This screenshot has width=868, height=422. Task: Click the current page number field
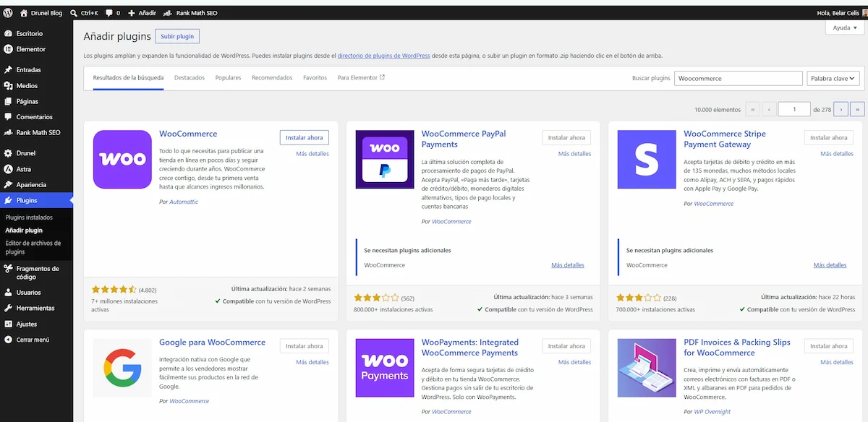[x=794, y=109]
